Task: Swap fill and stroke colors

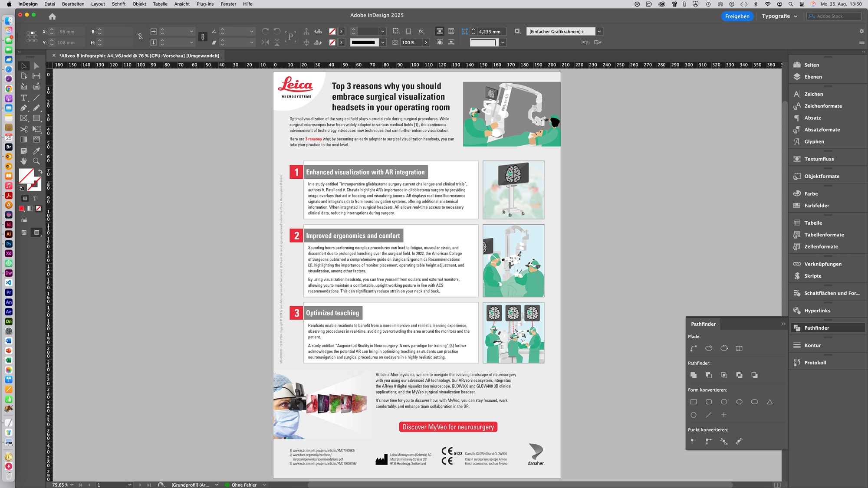Action: 40,170
